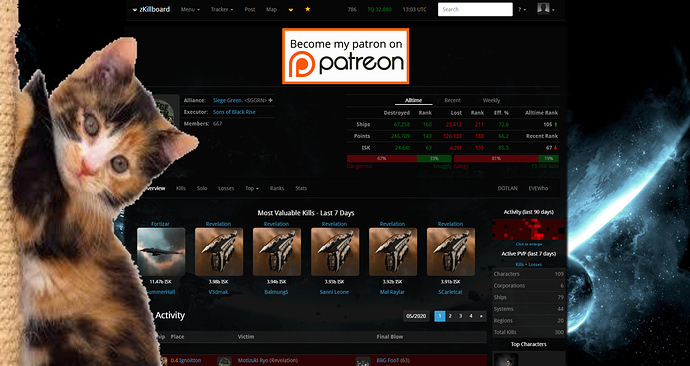The width and height of the screenshot is (690, 366).
Task: Enlarge the 90-day activity heatmap
Action: pyautogui.click(x=529, y=230)
